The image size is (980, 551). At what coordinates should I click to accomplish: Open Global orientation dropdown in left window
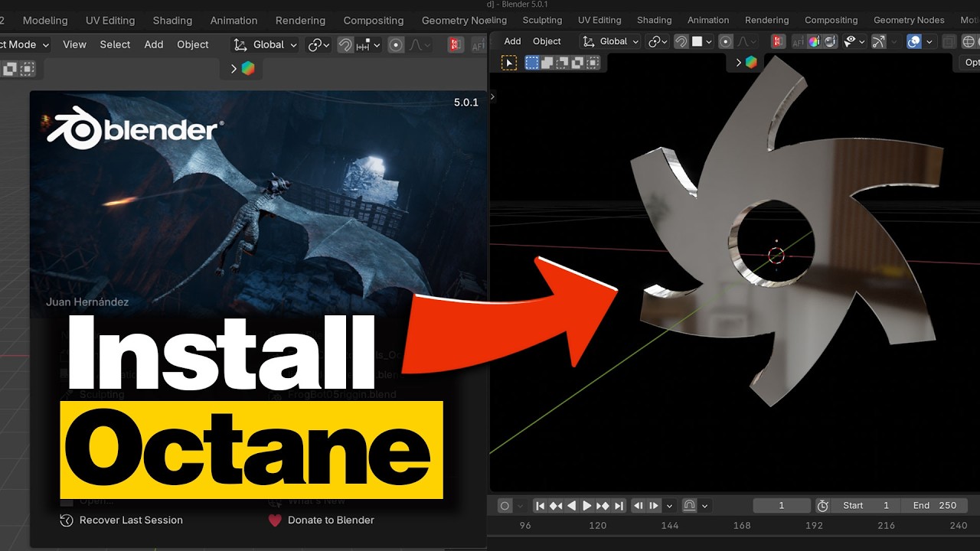[x=266, y=45]
